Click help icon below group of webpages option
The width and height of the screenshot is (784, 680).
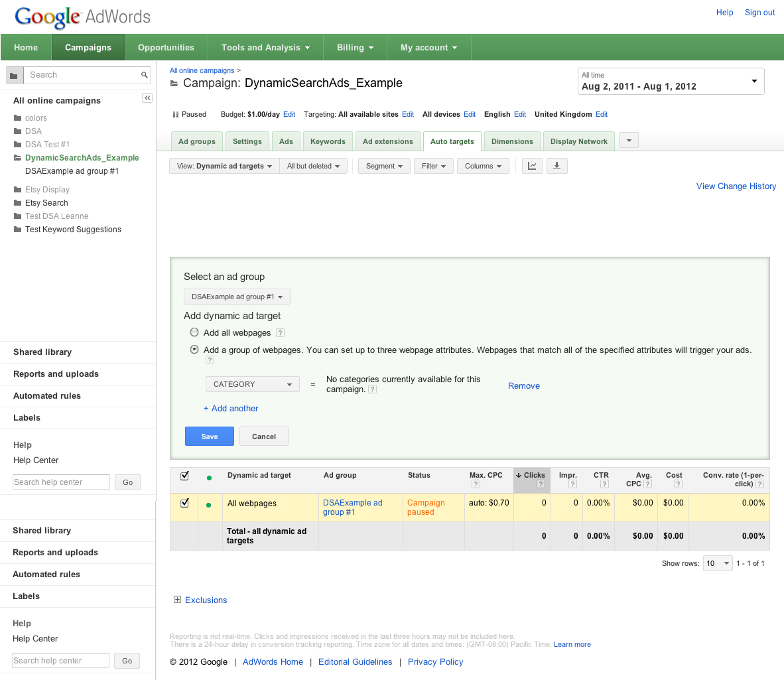(x=210, y=360)
